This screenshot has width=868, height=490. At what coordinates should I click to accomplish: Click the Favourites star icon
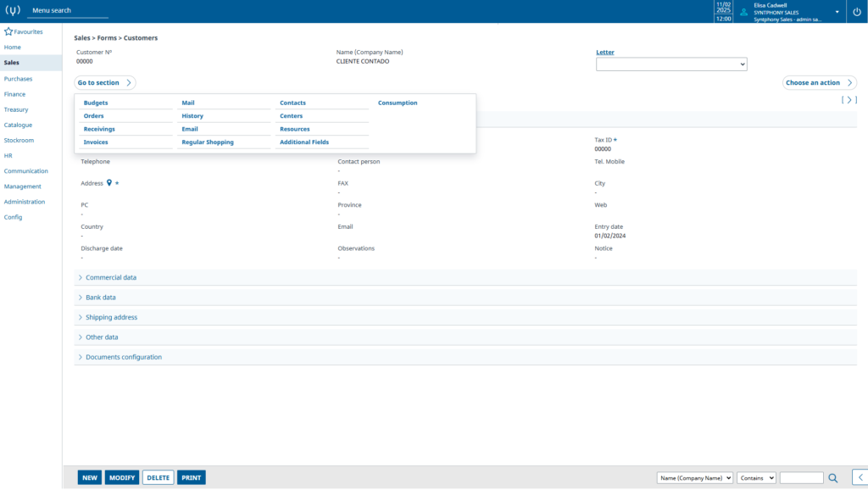[8, 31]
